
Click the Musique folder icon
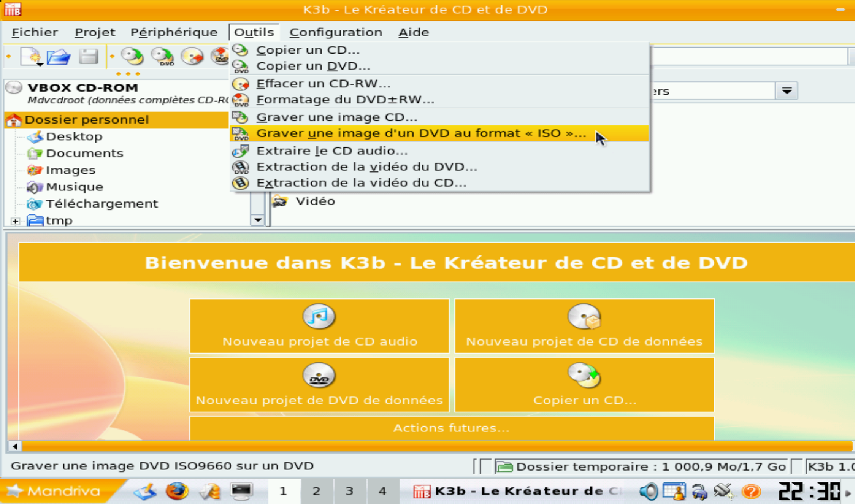(x=35, y=187)
